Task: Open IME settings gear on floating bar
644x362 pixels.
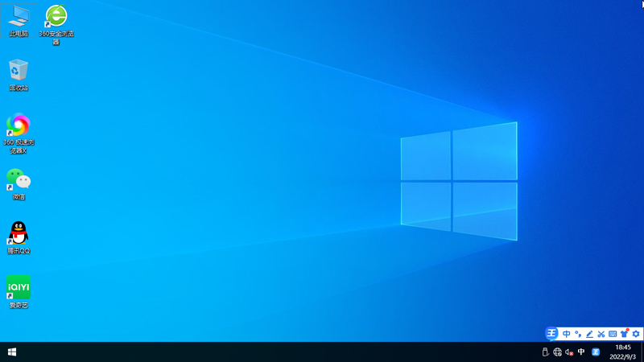Action: [x=636, y=334]
